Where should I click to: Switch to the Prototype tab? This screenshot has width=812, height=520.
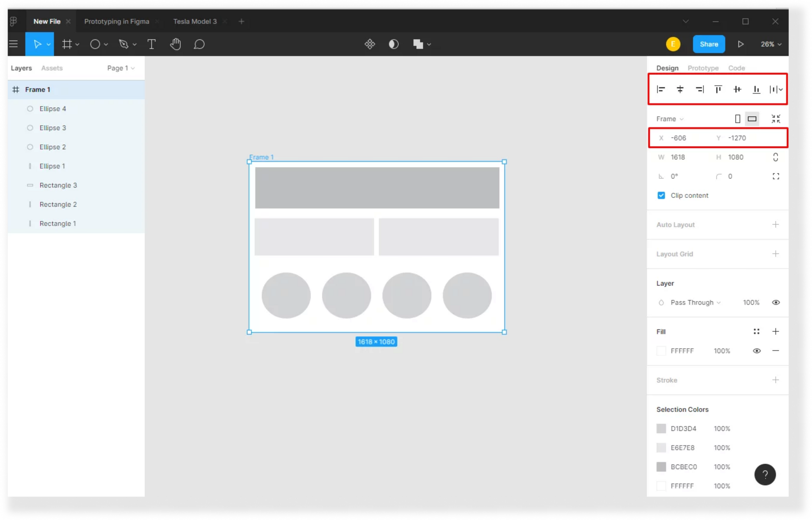pos(703,68)
